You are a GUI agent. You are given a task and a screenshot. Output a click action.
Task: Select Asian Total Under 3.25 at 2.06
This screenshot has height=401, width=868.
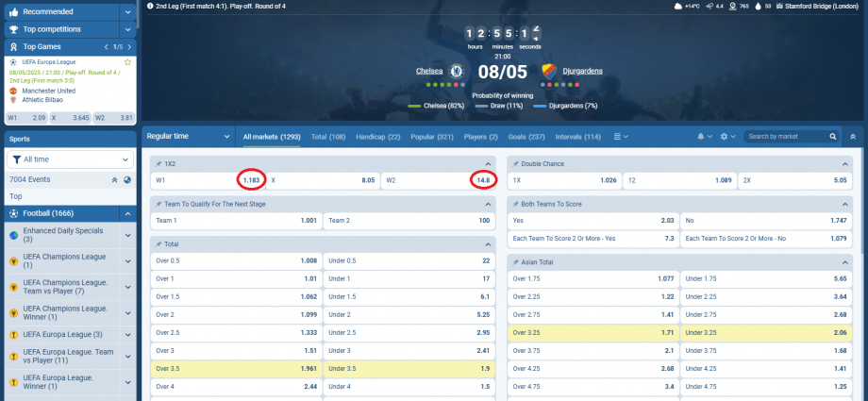[766, 333]
